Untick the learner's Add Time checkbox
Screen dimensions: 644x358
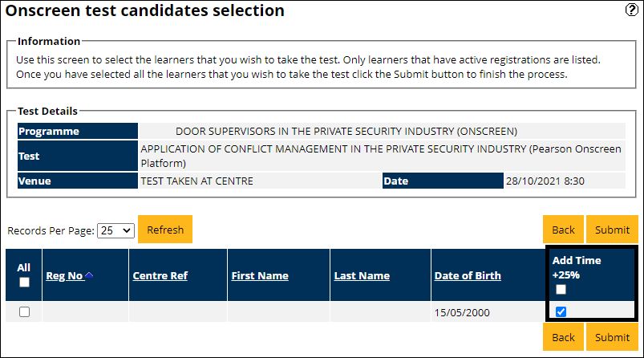tap(561, 311)
